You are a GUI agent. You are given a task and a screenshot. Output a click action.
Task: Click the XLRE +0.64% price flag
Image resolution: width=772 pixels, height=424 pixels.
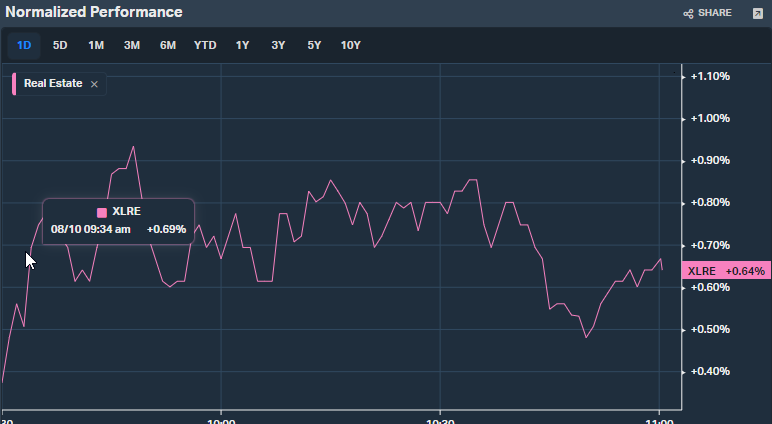tap(725, 271)
